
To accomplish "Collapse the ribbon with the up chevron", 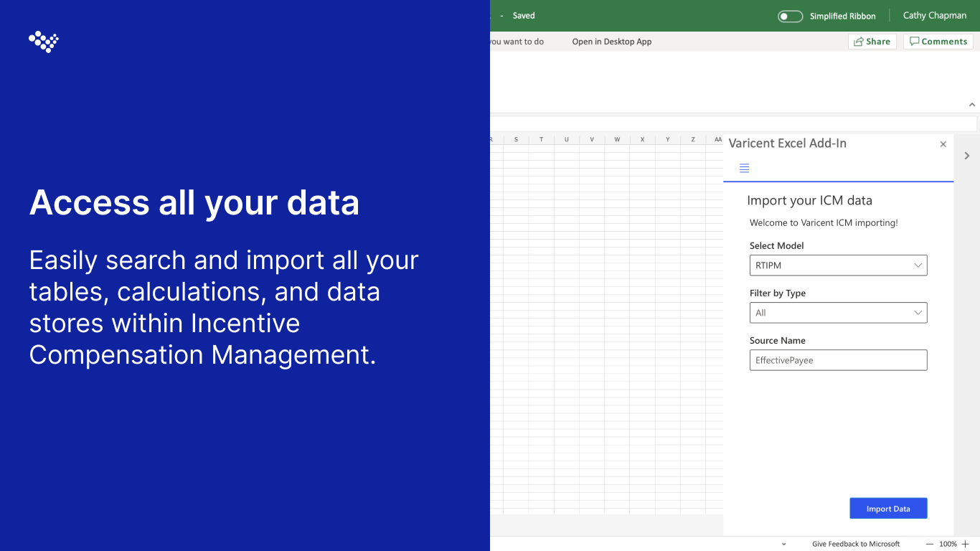I will (x=972, y=105).
